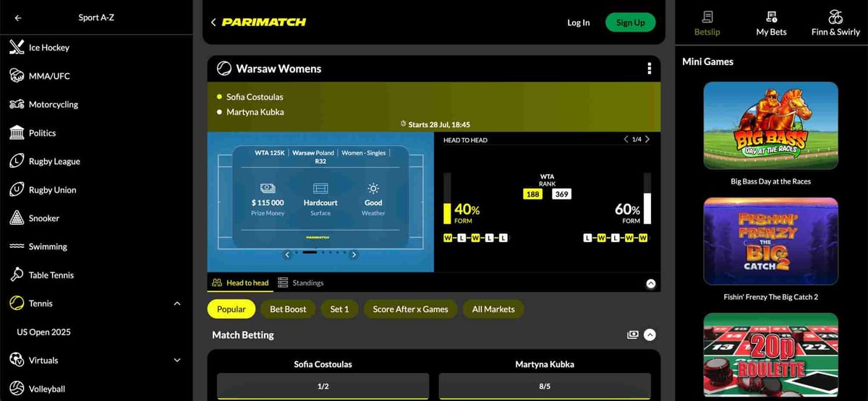Click the 60% form bar
Viewport: 868px width, 401px height.
647,199
